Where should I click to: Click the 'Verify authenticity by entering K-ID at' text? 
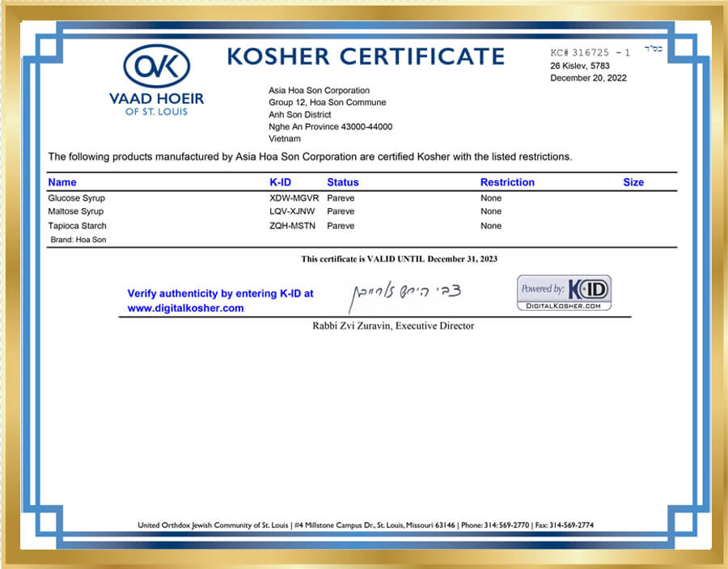click(x=220, y=294)
